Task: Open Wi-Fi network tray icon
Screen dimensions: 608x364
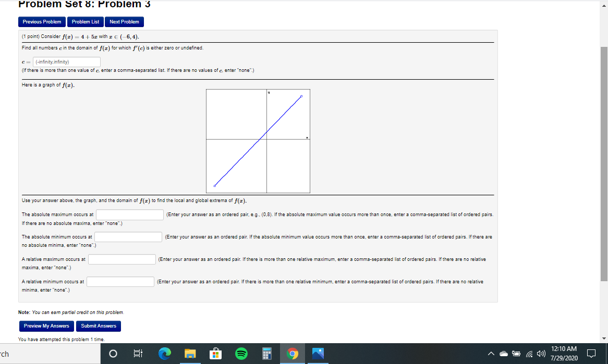Action: tap(529, 354)
